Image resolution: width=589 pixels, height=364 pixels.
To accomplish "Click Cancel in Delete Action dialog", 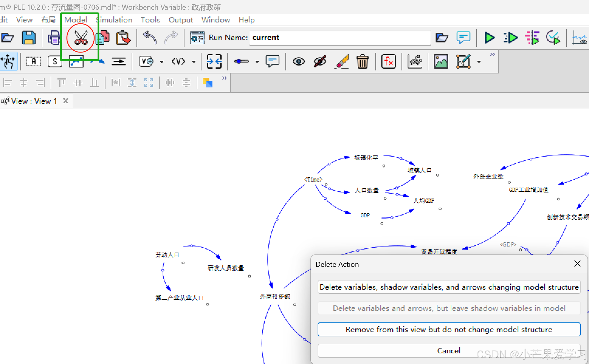I will (x=449, y=351).
